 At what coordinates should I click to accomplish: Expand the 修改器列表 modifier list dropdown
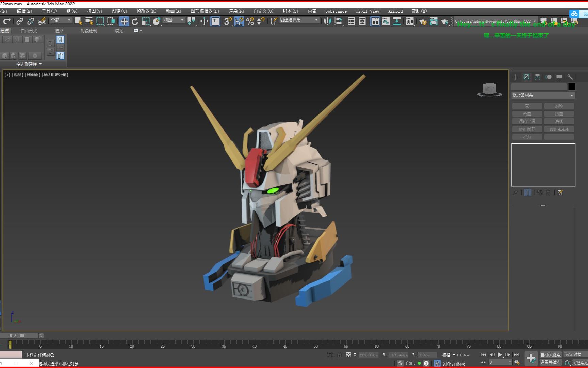pos(543,96)
